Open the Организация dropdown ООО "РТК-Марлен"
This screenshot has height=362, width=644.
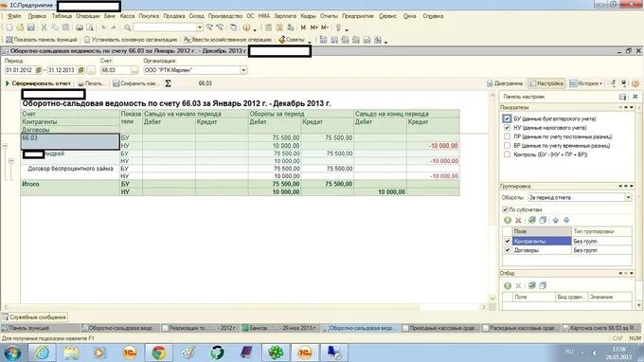tap(243, 70)
